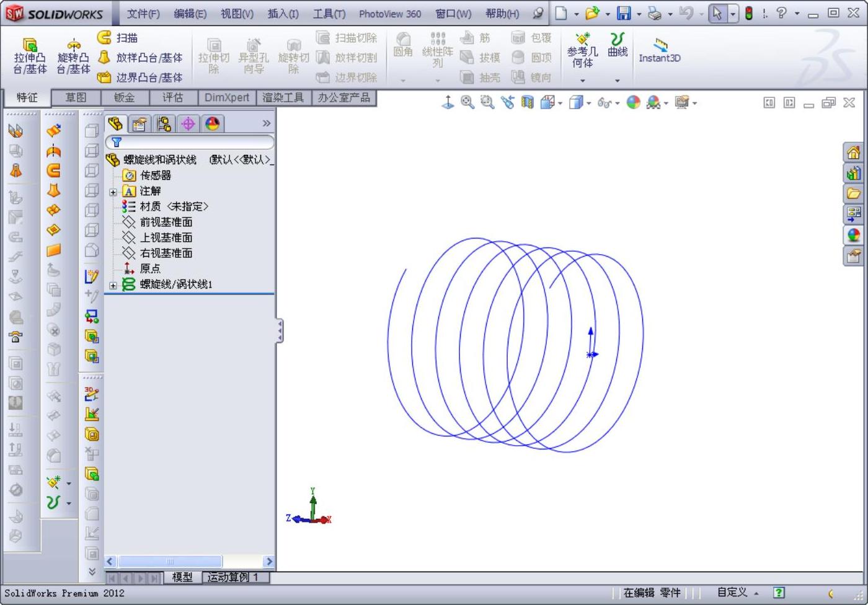
Task: Expand the 螺旋线/涡状线1 tree node
Action: click(x=113, y=285)
